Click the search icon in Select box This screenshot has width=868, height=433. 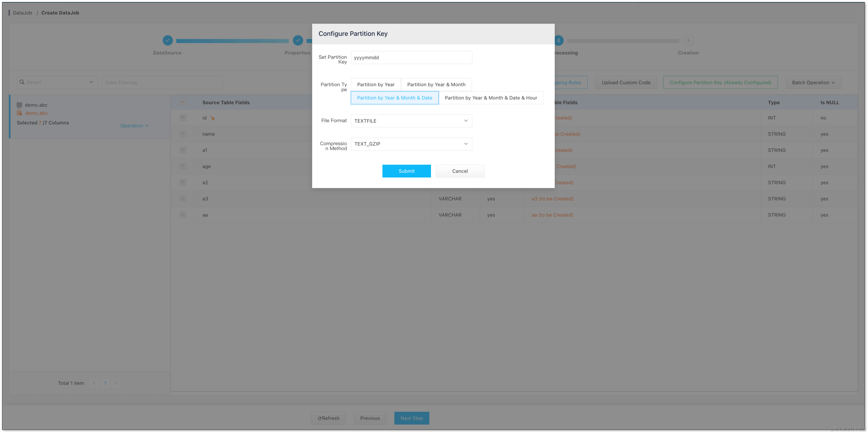pos(22,82)
